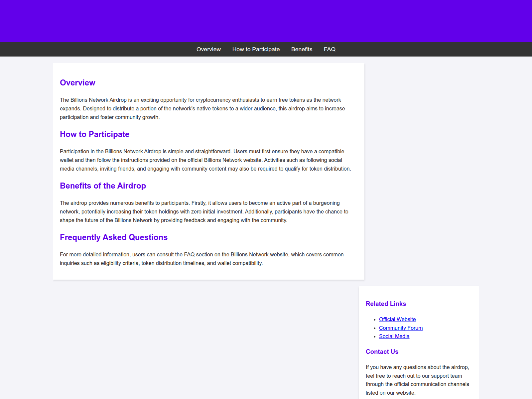The image size is (532, 399).
Task: Click the purple Overview section heading
Action: (77, 83)
